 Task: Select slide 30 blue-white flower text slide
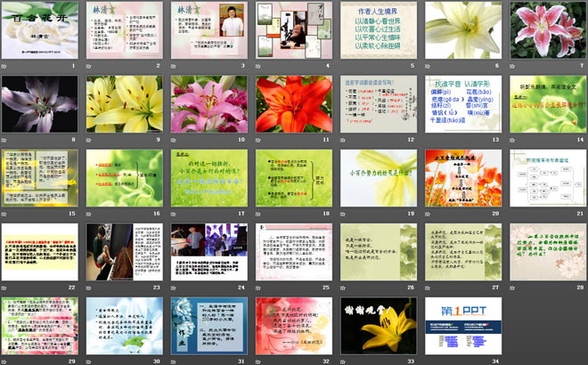pyautogui.click(x=125, y=326)
